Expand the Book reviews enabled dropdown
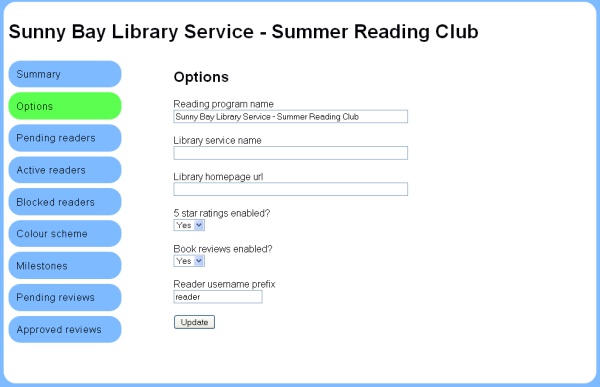This screenshot has width=600, height=387. click(189, 261)
